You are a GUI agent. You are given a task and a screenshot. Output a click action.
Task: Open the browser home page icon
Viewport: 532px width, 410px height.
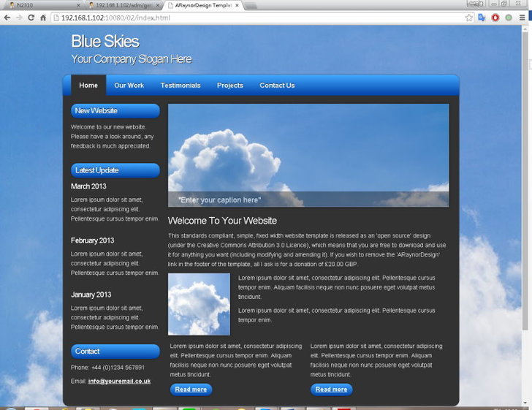43,18
